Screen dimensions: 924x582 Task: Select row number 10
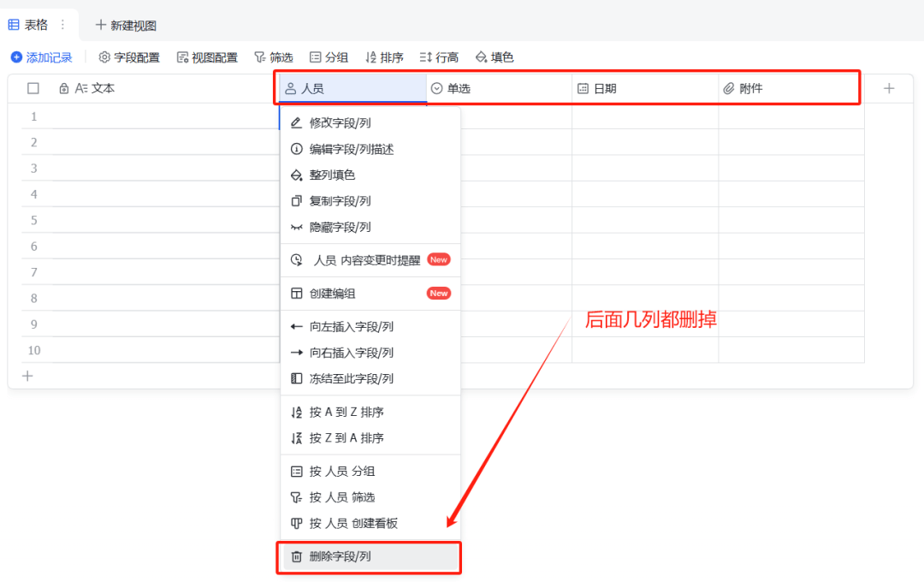coord(34,350)
